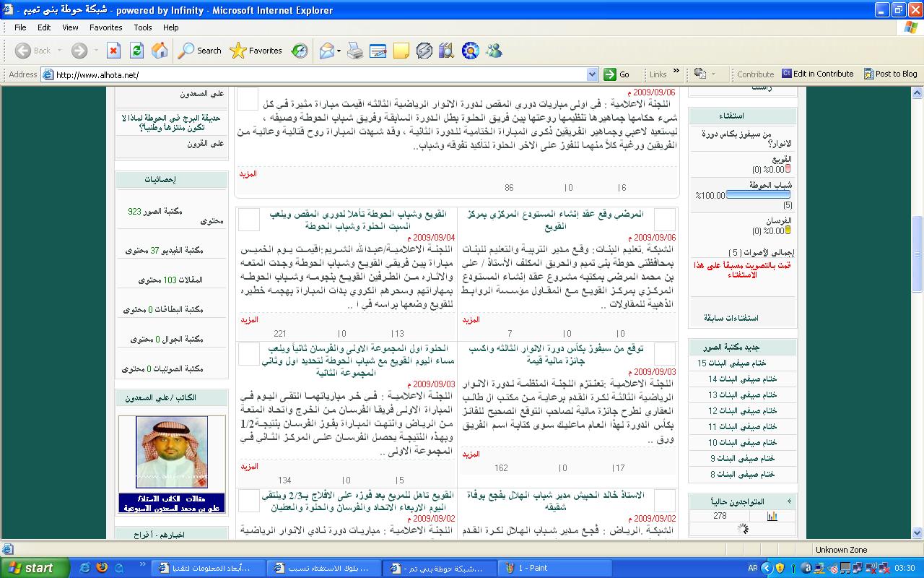Click the Print toolbar icon
The image size is (924, 578).
tap(355, 51)
